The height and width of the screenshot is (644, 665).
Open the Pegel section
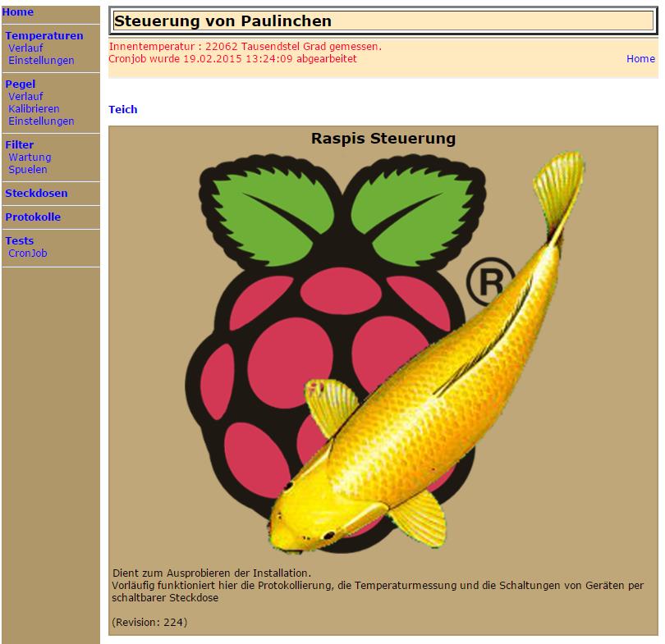21,84
